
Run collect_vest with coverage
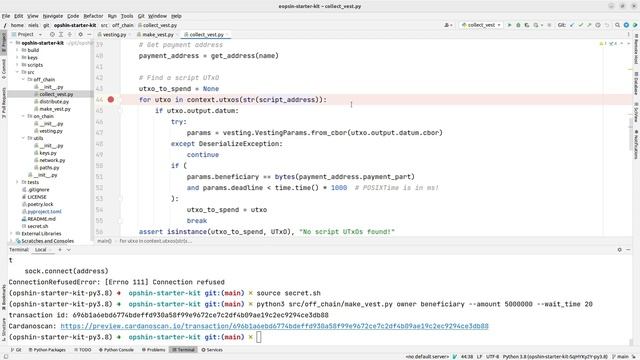(x=527, y=25)
